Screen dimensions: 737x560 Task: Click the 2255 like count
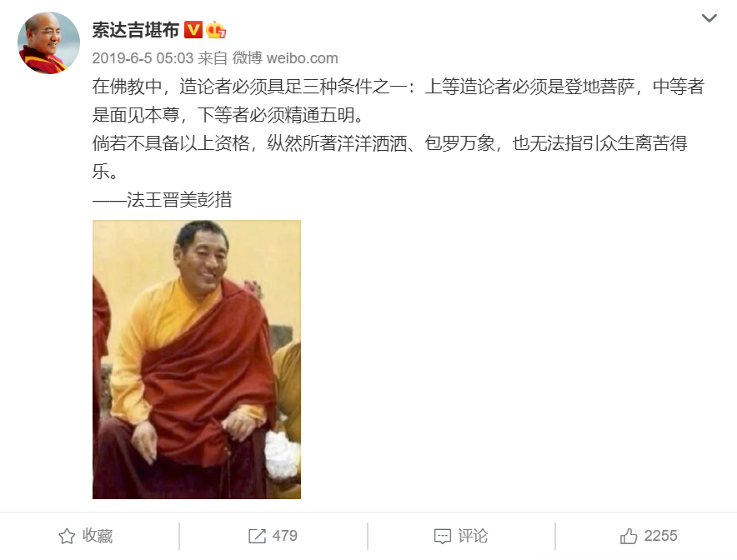click(660, 536)
